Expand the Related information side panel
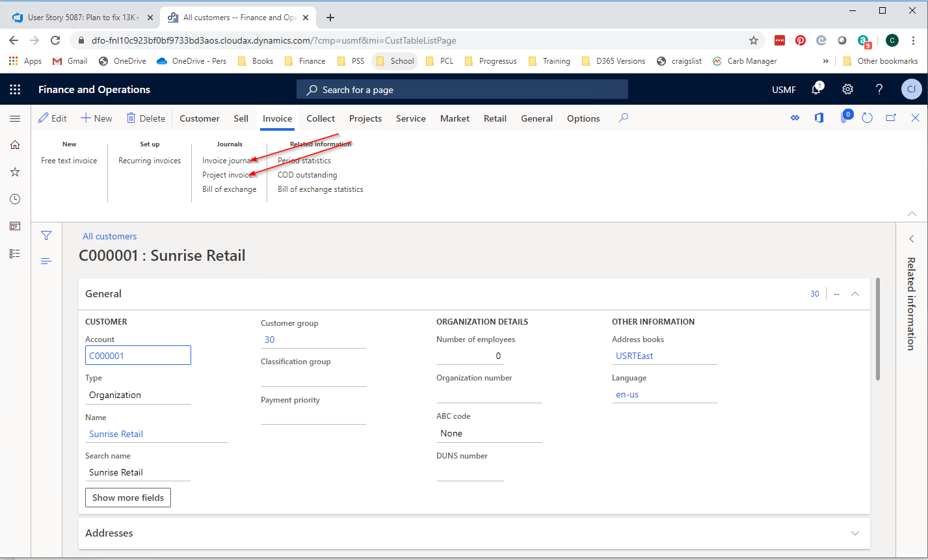This screenshot has height=560, width=928. (x=911, y=238)
